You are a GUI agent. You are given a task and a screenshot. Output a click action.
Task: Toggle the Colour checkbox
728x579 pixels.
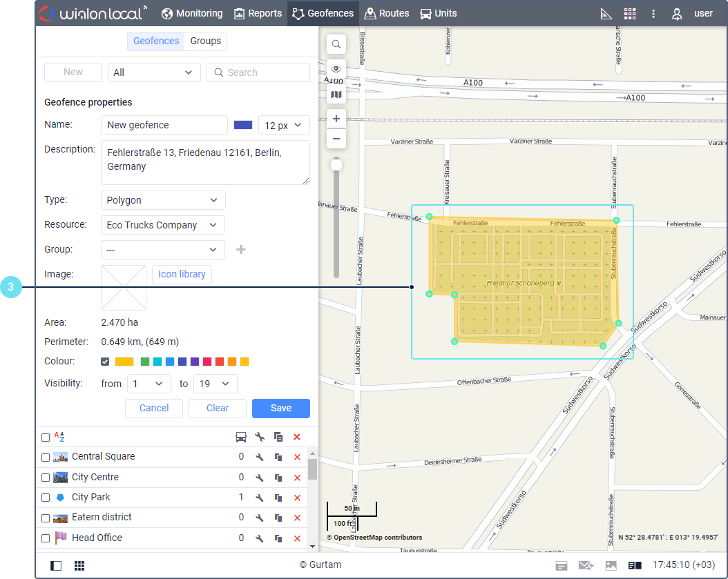tap(105, 362)
